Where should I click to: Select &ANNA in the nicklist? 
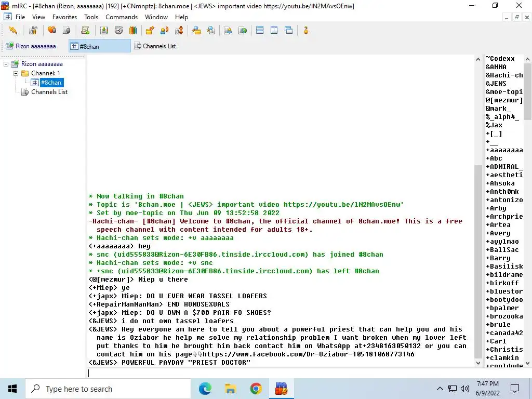(496, 67)
